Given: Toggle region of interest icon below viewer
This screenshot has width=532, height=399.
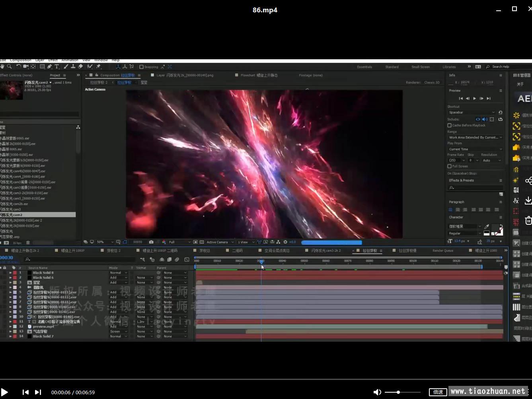Looking at the screenshot, I should [x=195, y=242].
